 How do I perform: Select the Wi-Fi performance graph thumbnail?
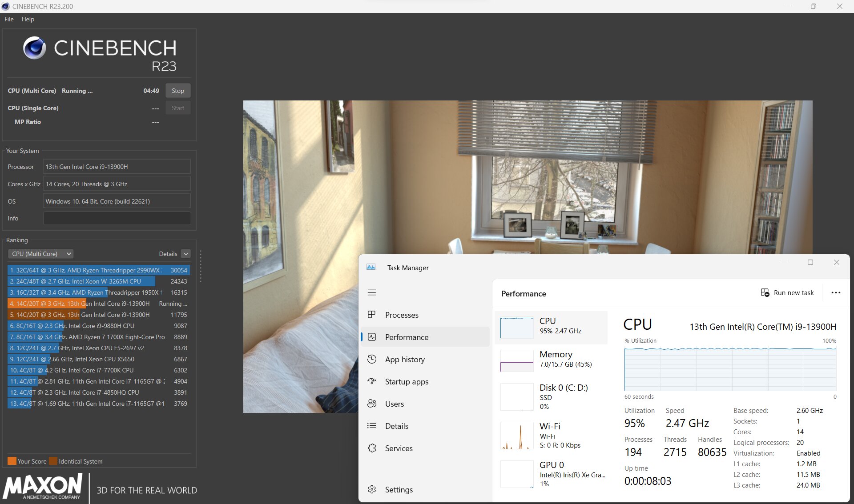pos(517,436)
